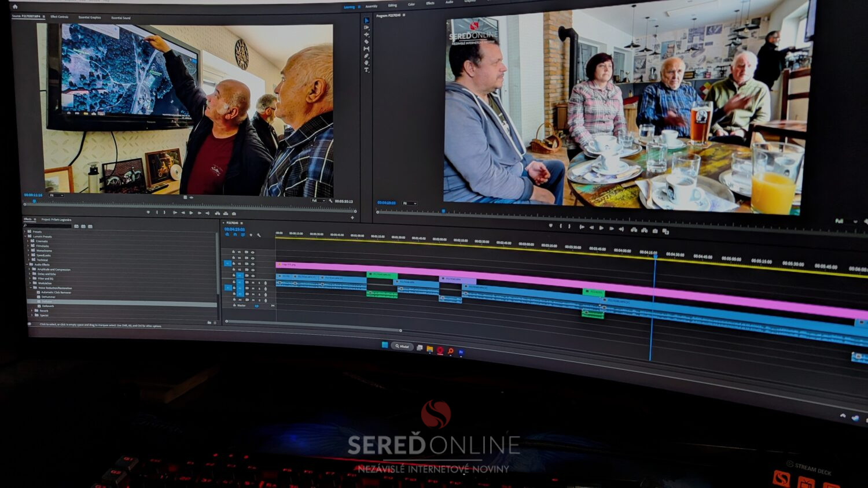Image resolution: width=868 pixels, height=488 pixels.
Task: Select the Pen tool
Action: 366,56
